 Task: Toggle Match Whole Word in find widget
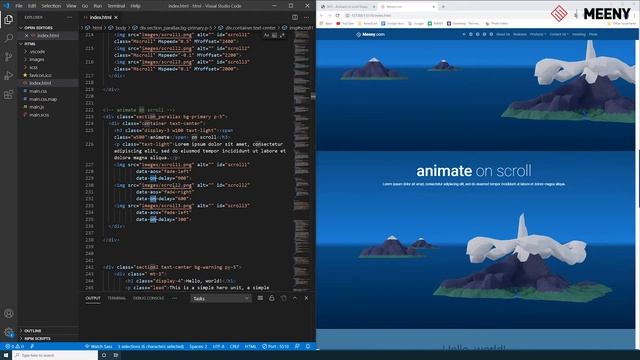coord(274,36)
